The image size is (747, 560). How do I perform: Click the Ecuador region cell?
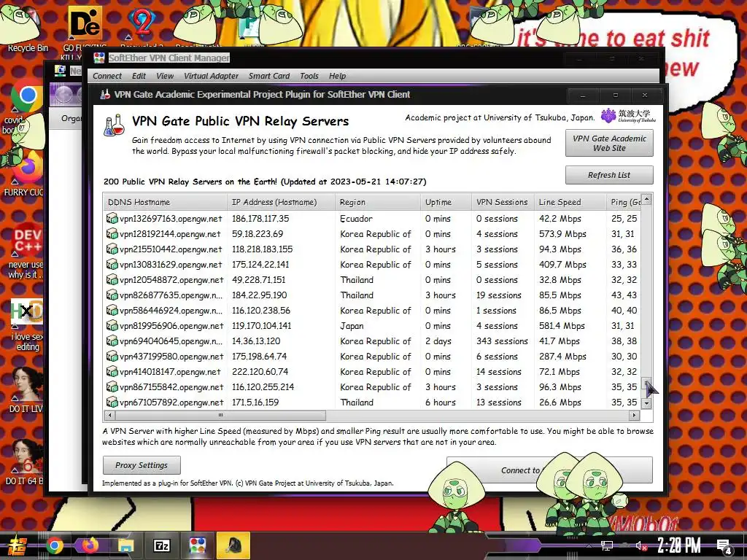click(x=356, y=219)
